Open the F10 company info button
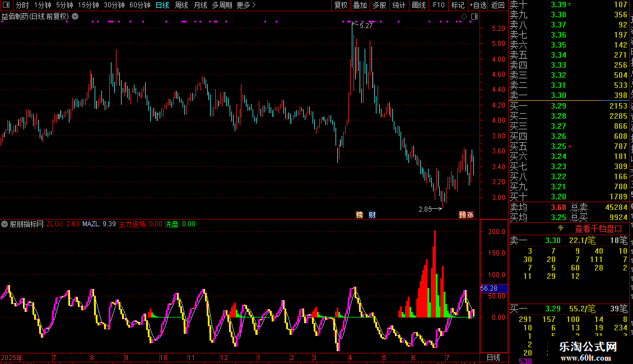Viewport: 633px width, 364px height. point(439,5)
